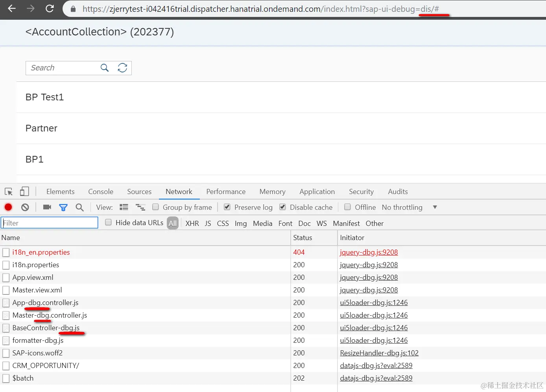546x392 pixels.
Task: Uncheck Disable cache checkbox
Action: tap(282, 207)
